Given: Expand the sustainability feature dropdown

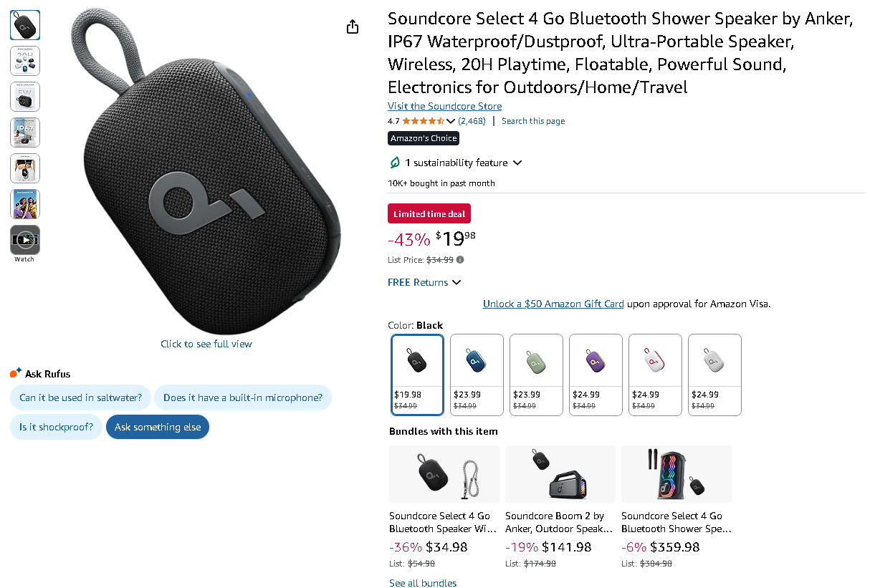Looking at the screenshot, I should 517,163.
